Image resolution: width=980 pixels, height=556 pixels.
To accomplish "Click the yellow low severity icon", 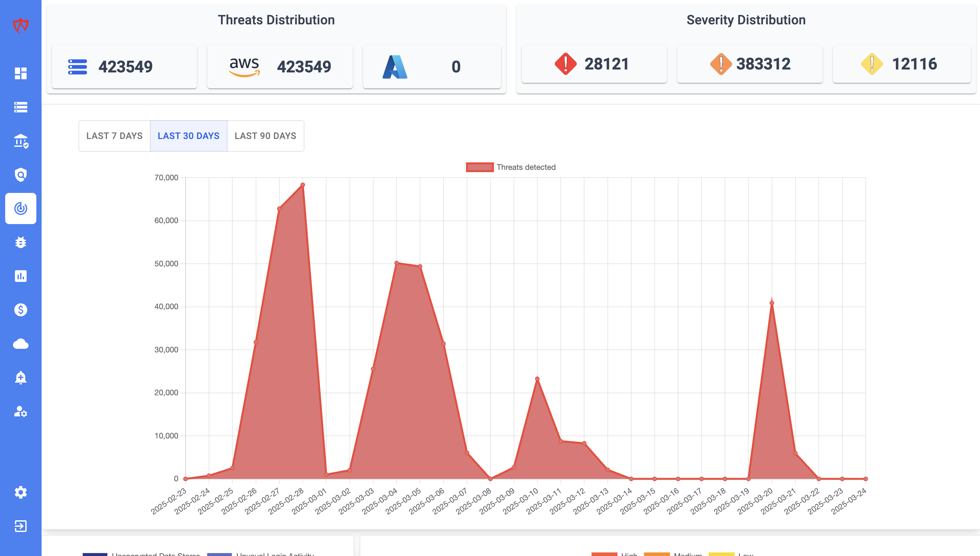I will 872,64.
